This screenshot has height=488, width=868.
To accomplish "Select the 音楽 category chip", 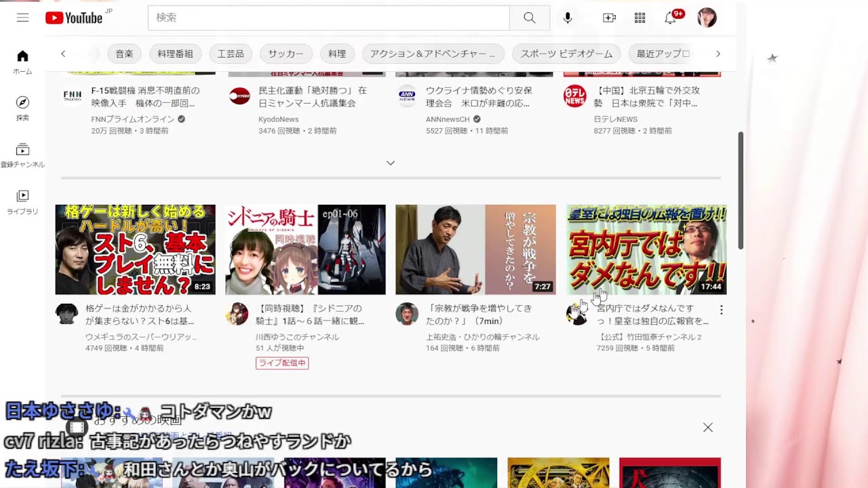I will coord(124,54).
